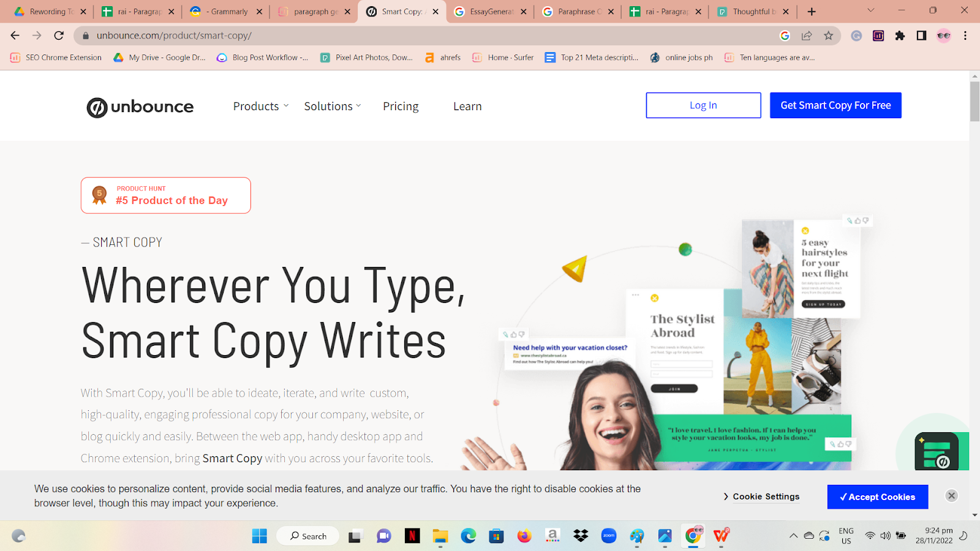Open the Extensions puzzle icon
This screenshot has height=551, width=980.
pos(900,36)
